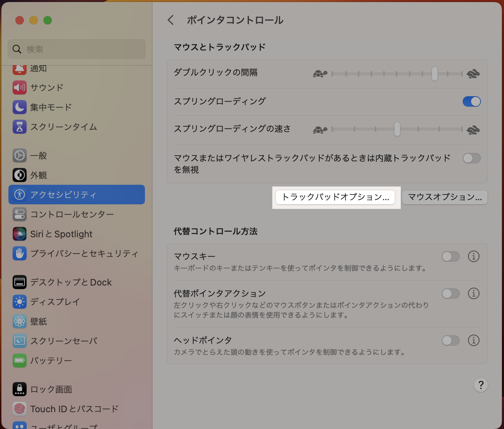The image size is (504, 429).
Task: Disable the スプリングローディング toggle
Action: (471, 101)
